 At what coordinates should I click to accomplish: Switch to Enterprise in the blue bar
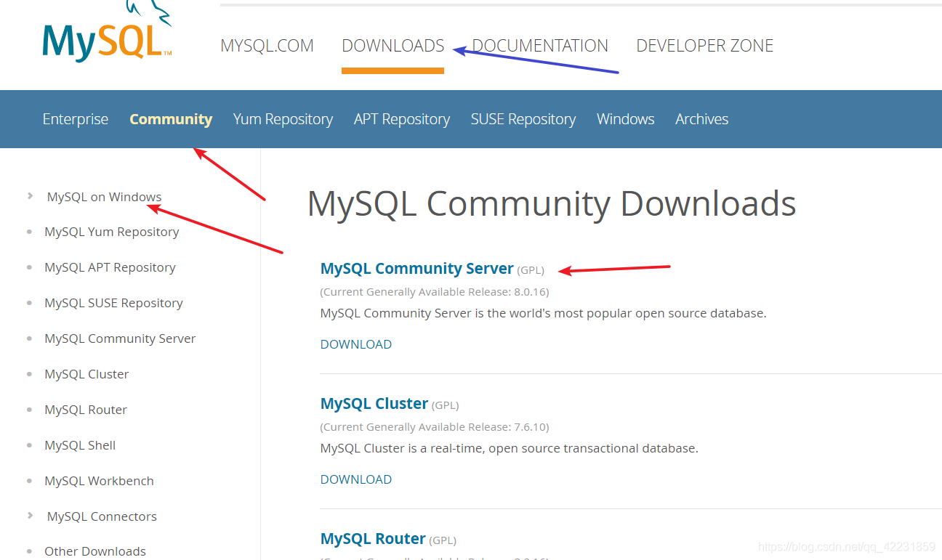pyautogui.click(x=76, y=119)
